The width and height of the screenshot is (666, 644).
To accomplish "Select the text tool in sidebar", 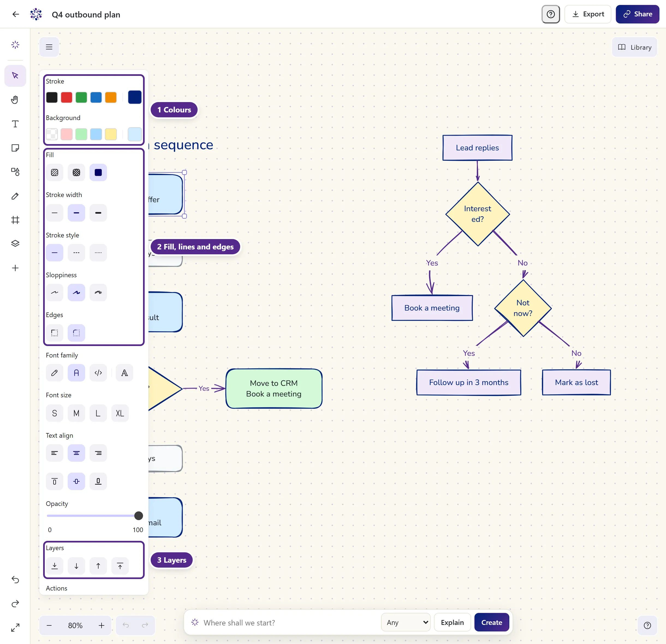I will click(x=15, y=124).
